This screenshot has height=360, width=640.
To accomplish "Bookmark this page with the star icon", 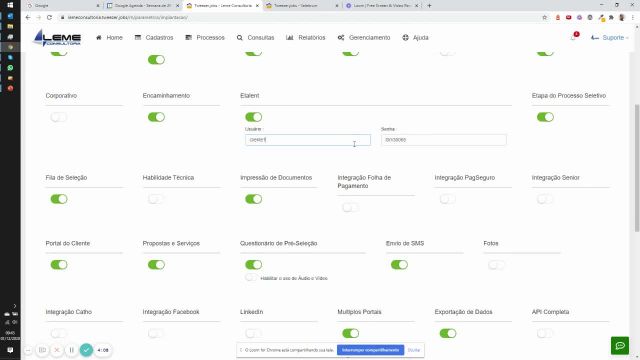I will tap(544, 18).
